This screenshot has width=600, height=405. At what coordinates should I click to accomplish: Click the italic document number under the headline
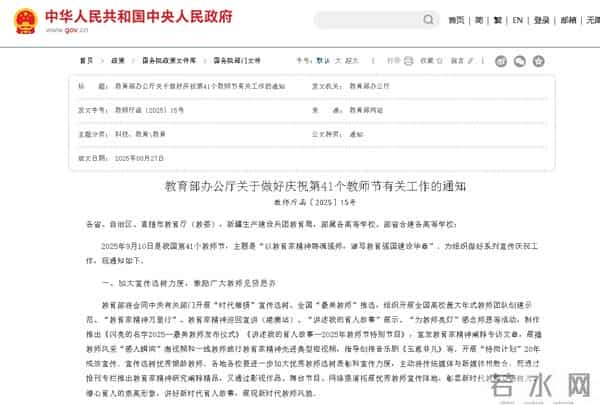pyautogui.click(x=315, y=202)
